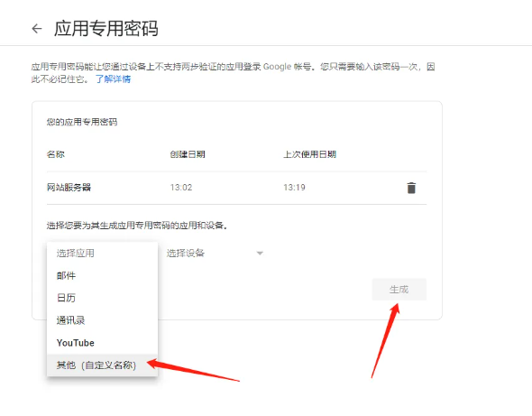Click the 13:19 last used time
The image size is (532, 416).
[295, 188]
